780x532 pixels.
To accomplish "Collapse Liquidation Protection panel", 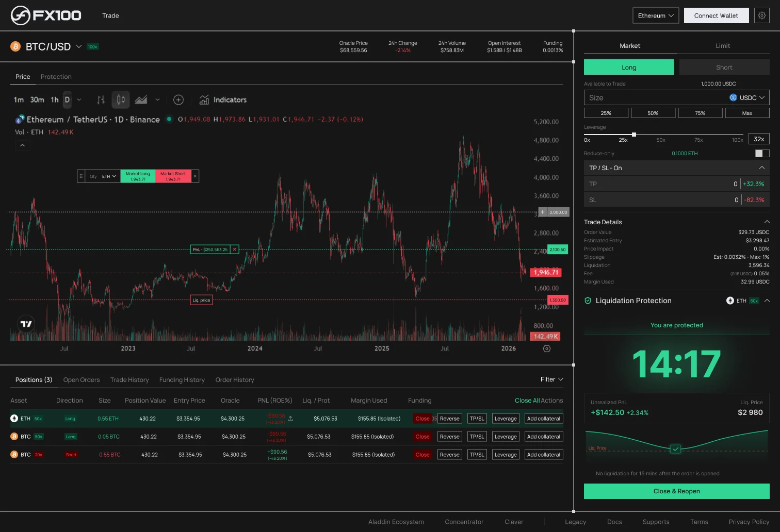I will pyautogui.click(x=767, y=301).
